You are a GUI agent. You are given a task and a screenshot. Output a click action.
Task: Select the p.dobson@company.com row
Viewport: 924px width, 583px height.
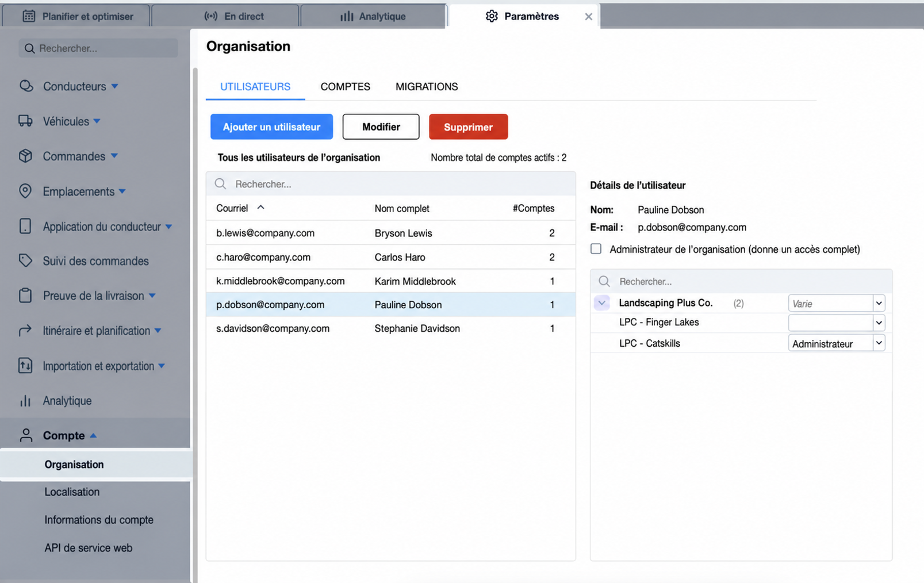tap(391, 305)
